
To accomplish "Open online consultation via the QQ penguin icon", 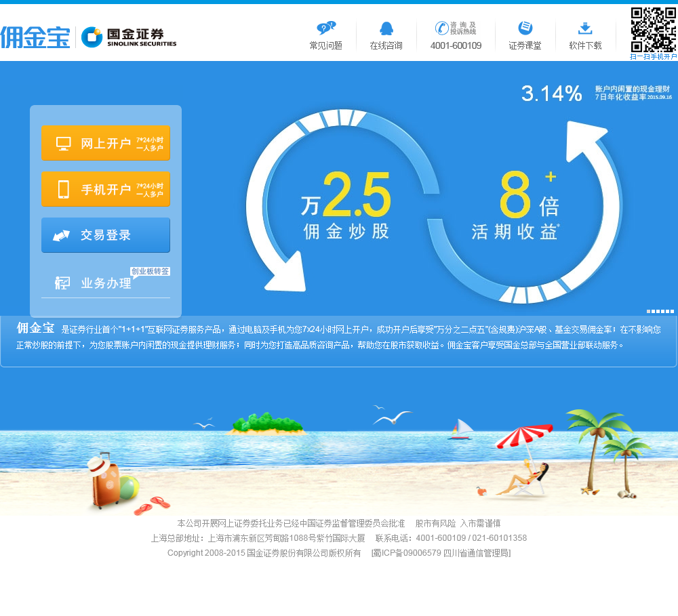I will 386,28.
